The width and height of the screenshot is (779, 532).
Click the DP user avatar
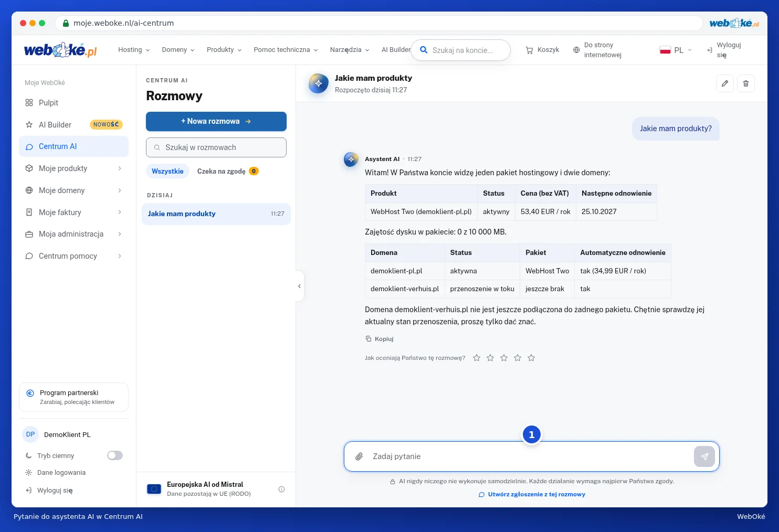[30, 434]
